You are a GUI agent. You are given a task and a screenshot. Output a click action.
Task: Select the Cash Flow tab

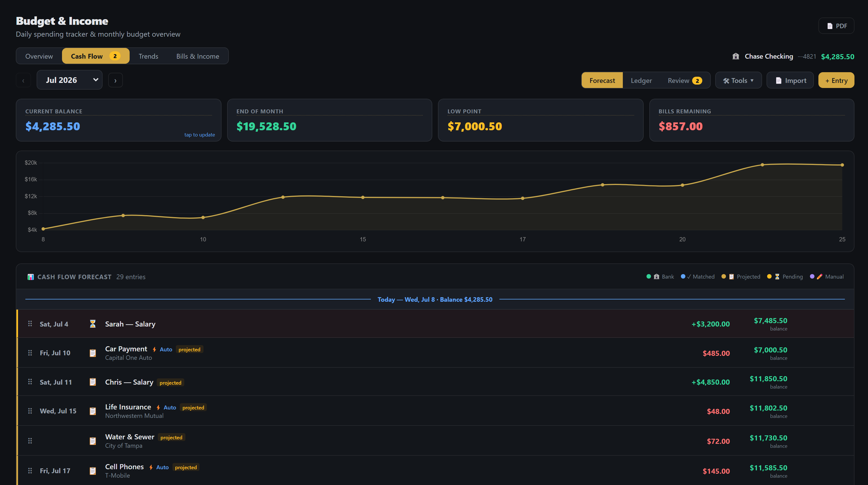click(96, 56)
